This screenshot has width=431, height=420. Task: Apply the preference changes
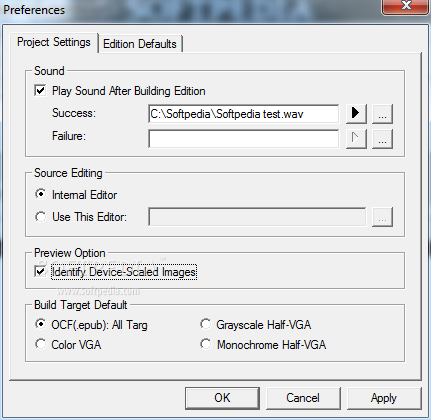(384, 398)
